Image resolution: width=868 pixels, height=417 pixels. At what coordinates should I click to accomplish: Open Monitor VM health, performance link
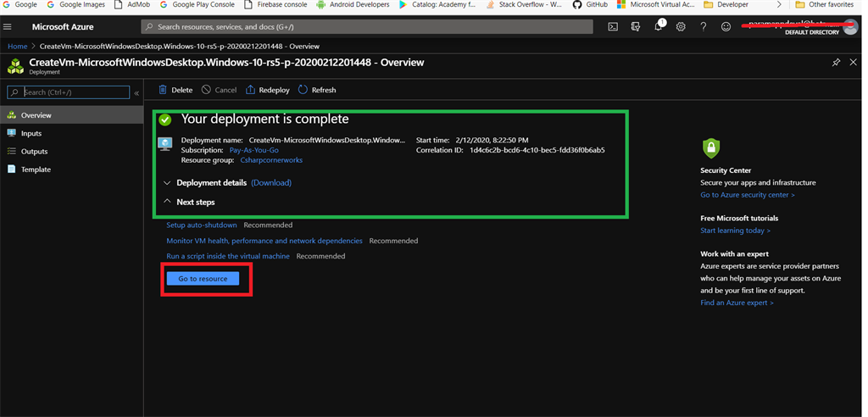click(264, 241)
